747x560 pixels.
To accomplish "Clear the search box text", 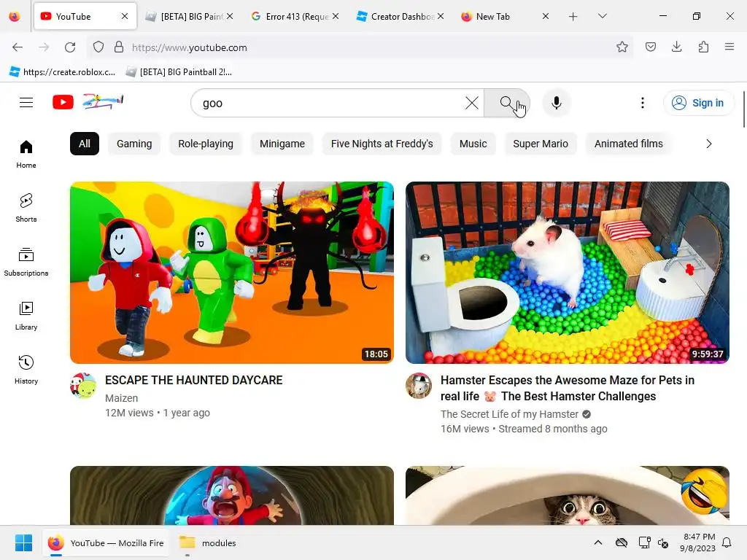I will 472,103.
